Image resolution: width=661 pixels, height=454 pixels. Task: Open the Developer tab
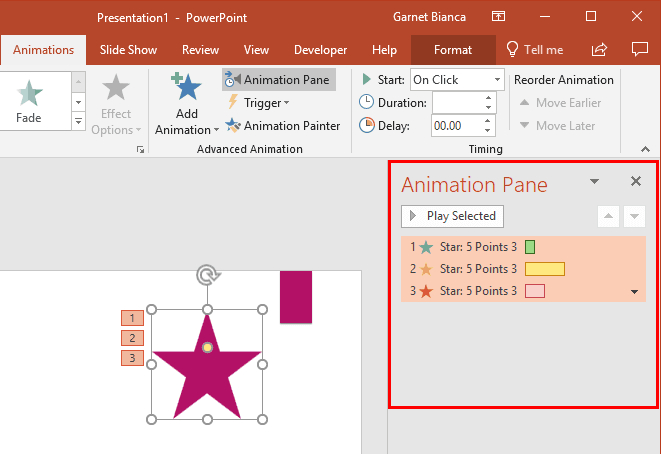pyautogui.click(x=320, y=50)
